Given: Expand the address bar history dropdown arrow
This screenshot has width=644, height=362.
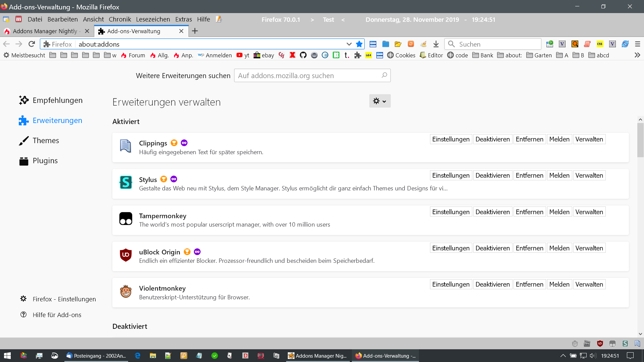Looking at the screenshot, I should point(349,44).
